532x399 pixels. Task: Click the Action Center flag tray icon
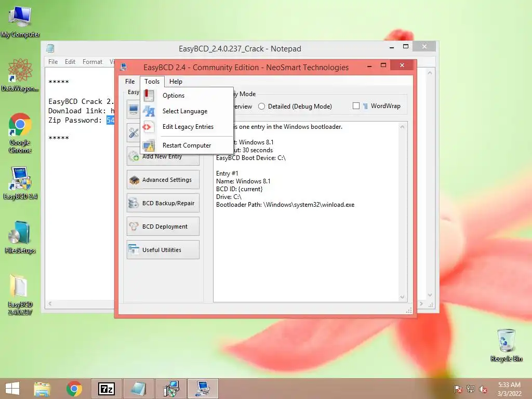pyautogui.click(x=458, y=389)
